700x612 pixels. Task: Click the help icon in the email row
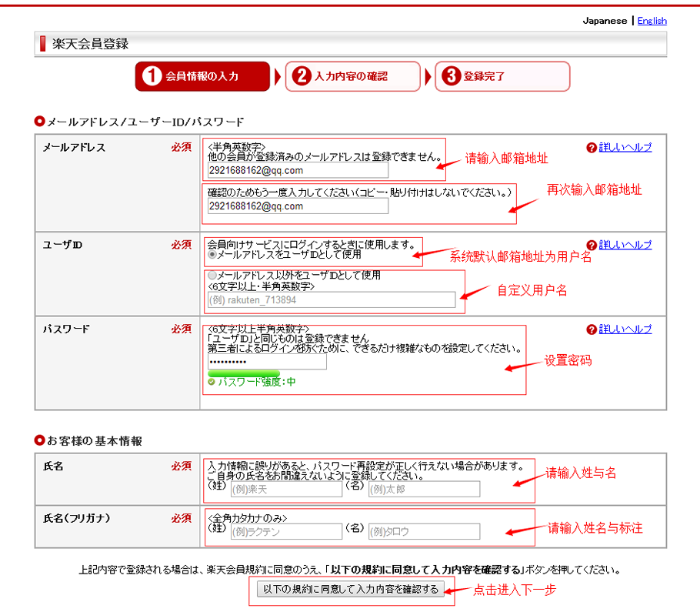point(591,148)
